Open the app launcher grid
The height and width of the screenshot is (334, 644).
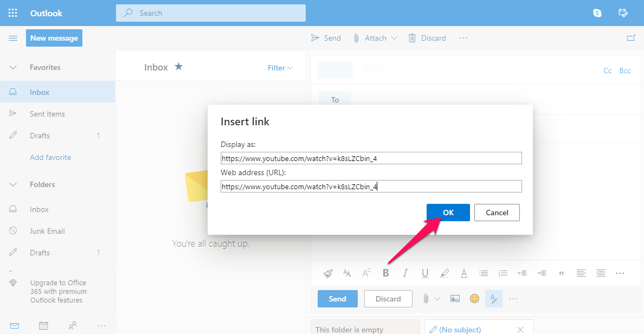pos(12,13)
